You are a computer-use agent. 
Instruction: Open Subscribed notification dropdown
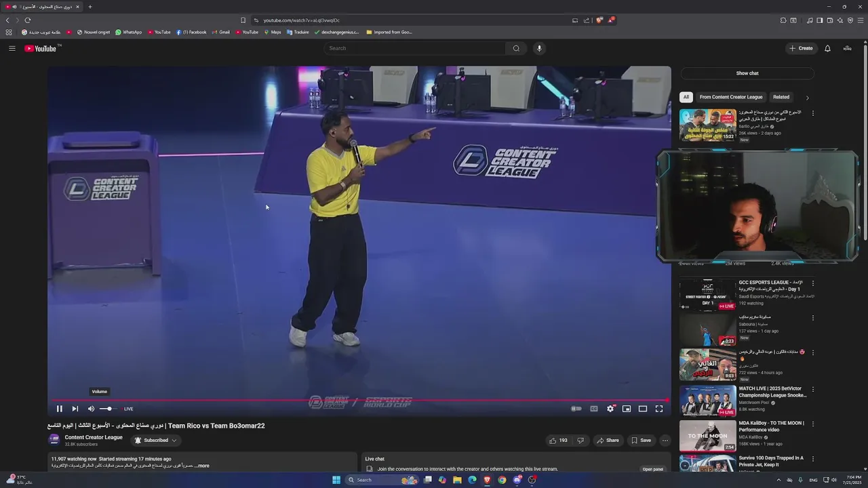pos(155,441)
